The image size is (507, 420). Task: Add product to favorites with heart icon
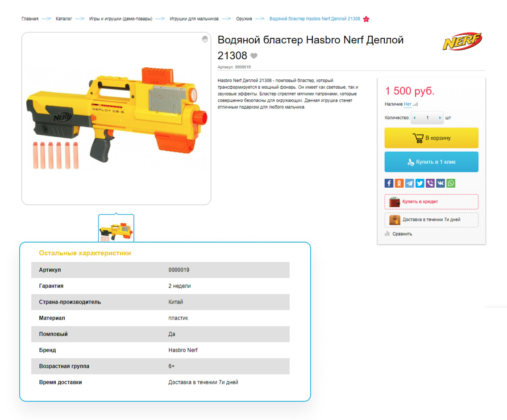click(254, 56)
